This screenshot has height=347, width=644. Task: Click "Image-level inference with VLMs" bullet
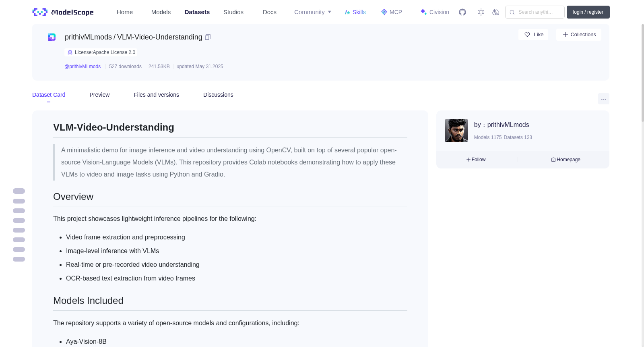tap(113, 251)
